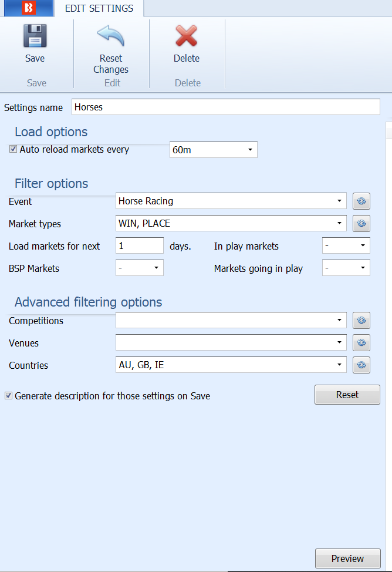This screenshot has width=392, height=572.
Task: Click the Save floppy disk icon
Action: point(35,36)
